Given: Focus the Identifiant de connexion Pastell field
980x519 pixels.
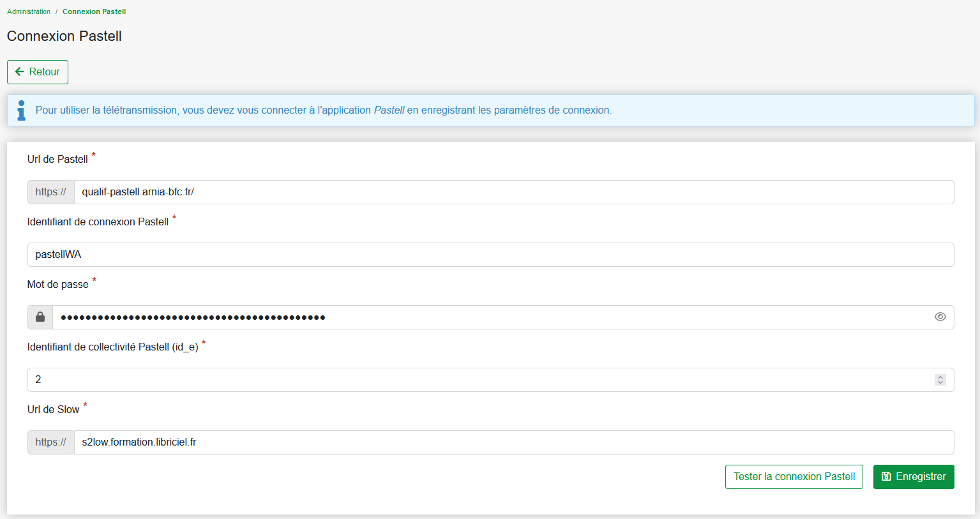Looking at the screenshot, I should 490,255.
